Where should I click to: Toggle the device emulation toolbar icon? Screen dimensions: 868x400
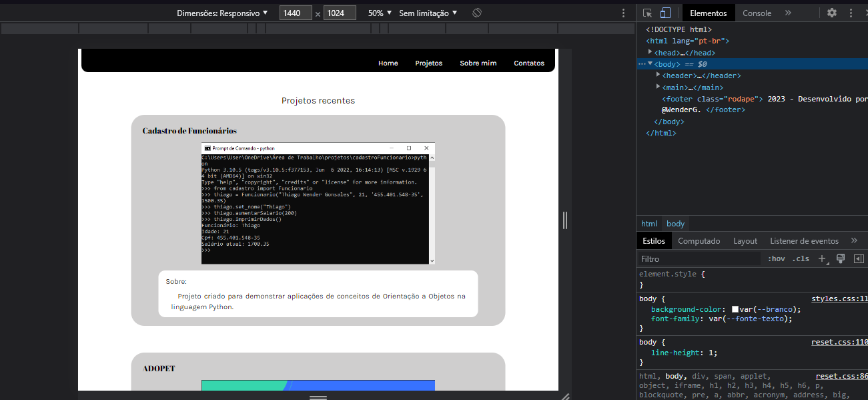coord(664,13)
